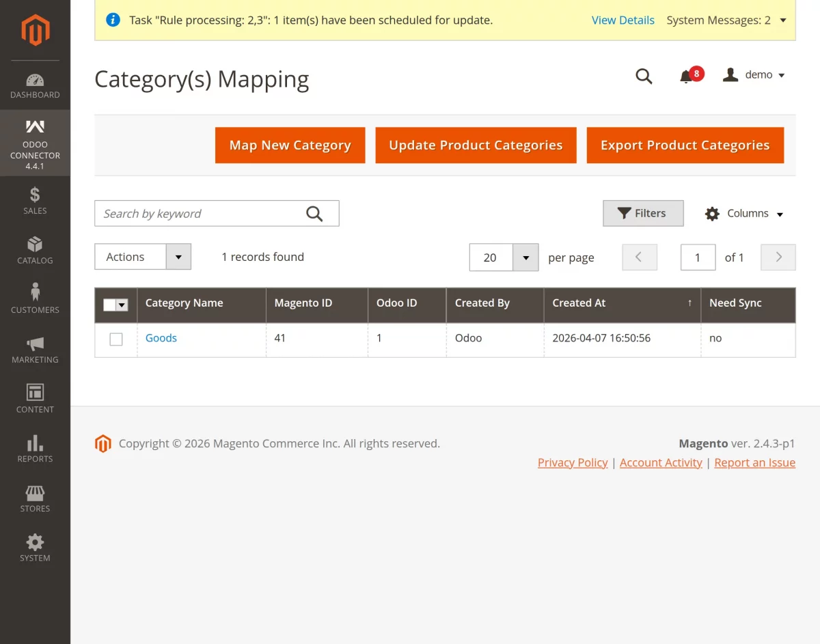Open the Filters panel
Screen dimensions: 820x644
643,213
